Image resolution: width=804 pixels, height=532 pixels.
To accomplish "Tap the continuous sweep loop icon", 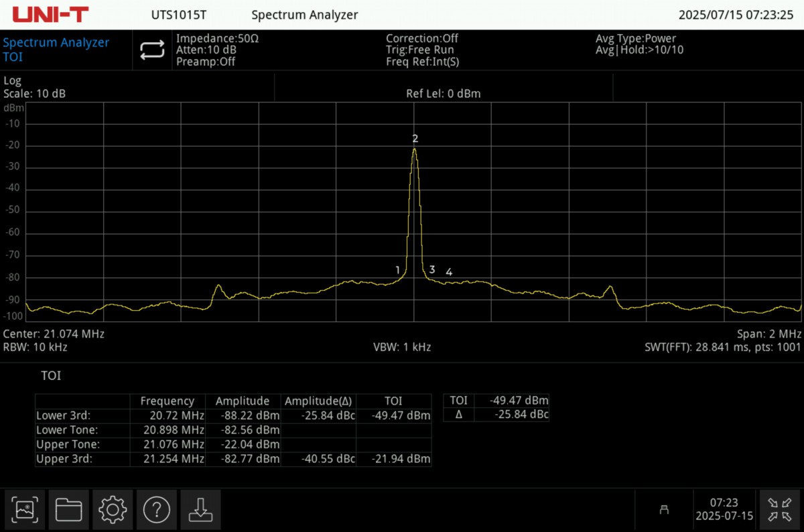I will click(x=152, y=50).
